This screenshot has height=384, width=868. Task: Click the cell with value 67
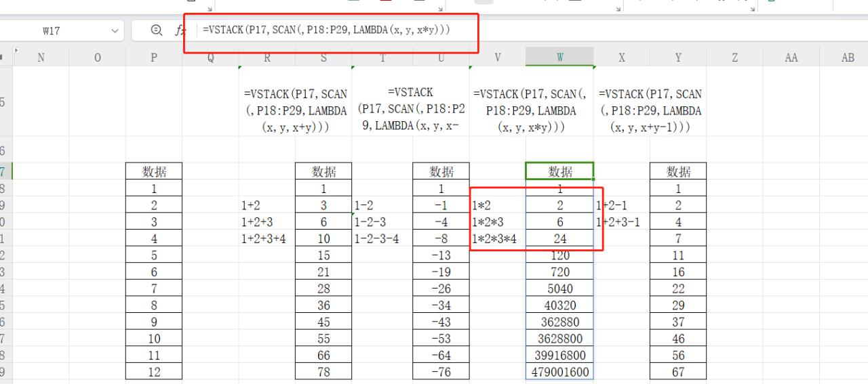(x=678, y=372)
